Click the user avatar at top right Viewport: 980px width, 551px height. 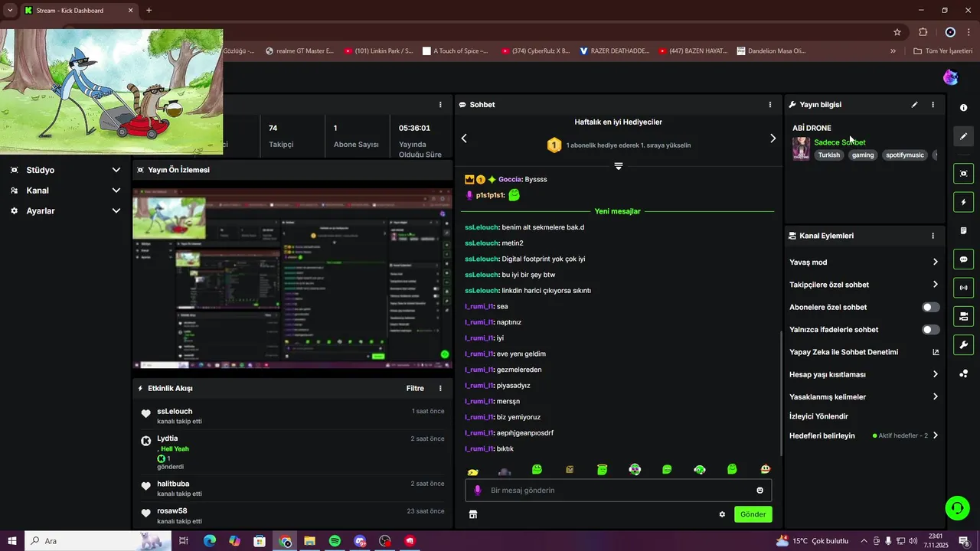point(950,77)
